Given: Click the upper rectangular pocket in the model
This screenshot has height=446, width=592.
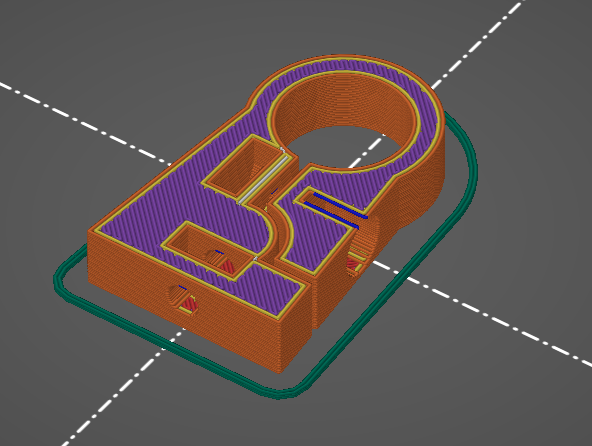Looking at the screenshot, I should coord(244,167).
